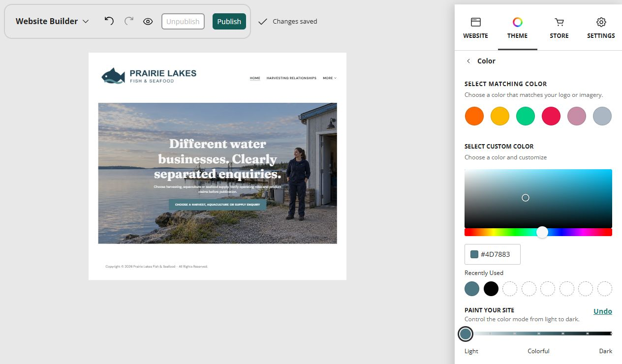Select the yellow matching color swatch
Viewport: 622px width, 364px height.
point(500,116)
